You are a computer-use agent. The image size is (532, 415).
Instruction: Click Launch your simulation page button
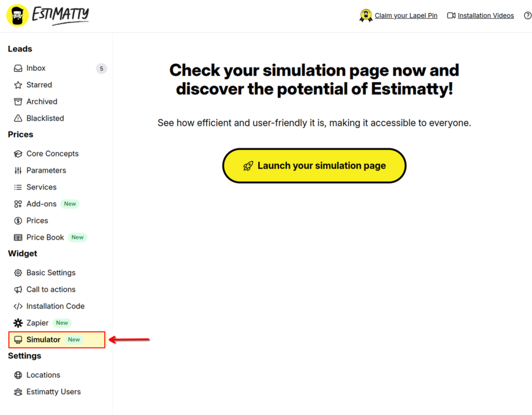314,166
